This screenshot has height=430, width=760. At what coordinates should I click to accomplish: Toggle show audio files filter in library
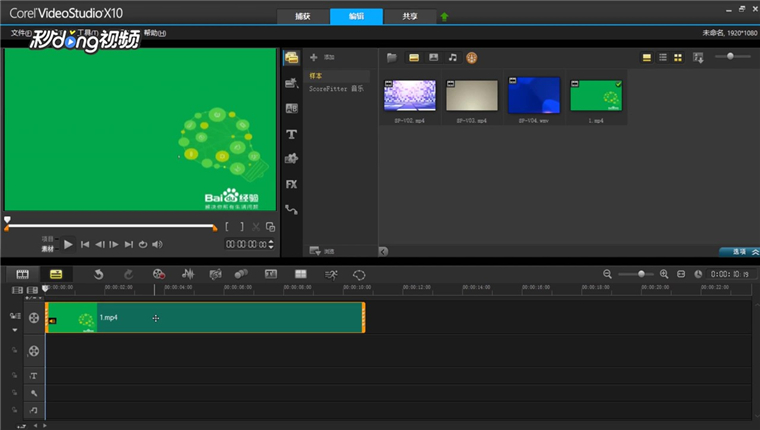point(452,58)
